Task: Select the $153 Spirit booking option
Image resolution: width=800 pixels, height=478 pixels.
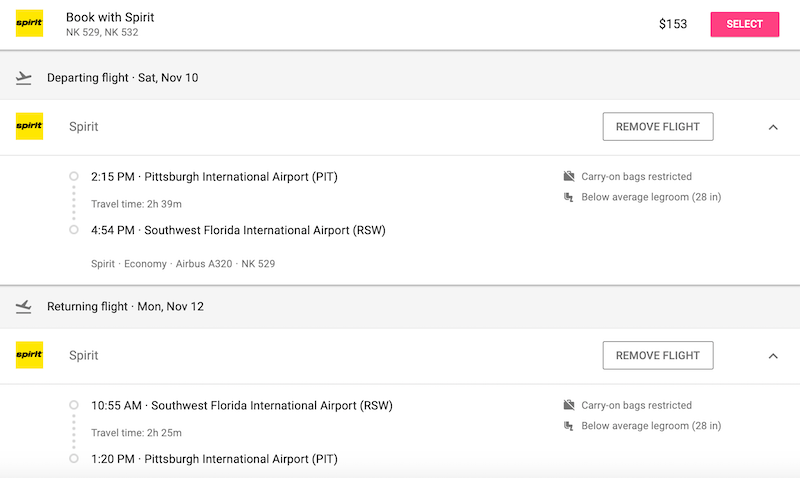Action: (x=744, y=24)
